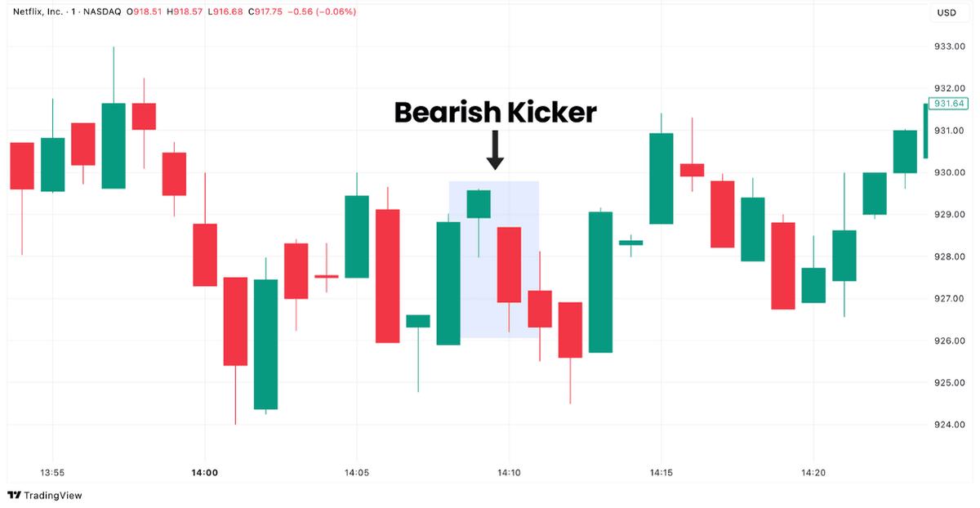980x508 pixels.
Task: Click the thin green doji candle at 14:14
Action: click(630, 243)
